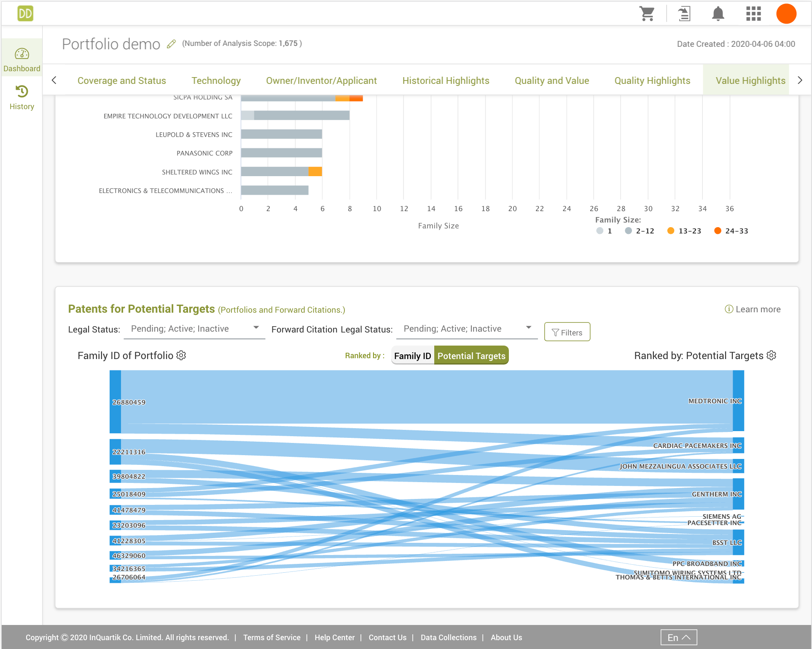Open the En language selector
The width and height of the screenshot is (812, 649).
[x=679, y=637]
